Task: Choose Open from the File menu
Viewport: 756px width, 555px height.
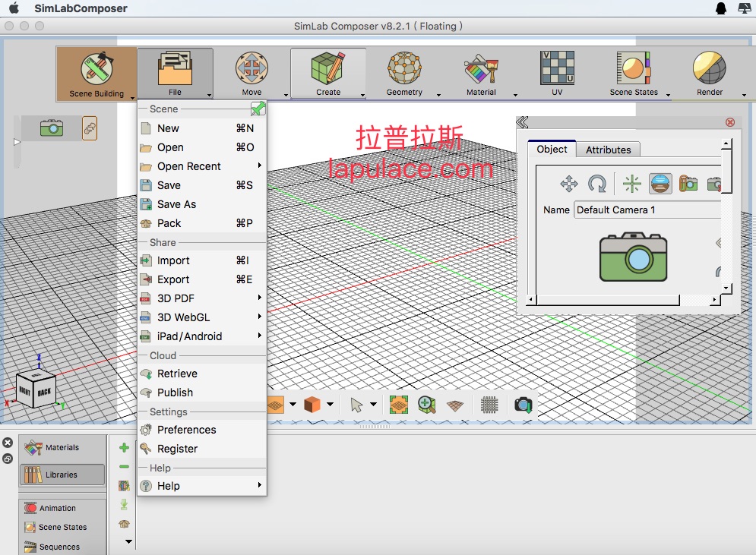Action: tap(202, 147)
